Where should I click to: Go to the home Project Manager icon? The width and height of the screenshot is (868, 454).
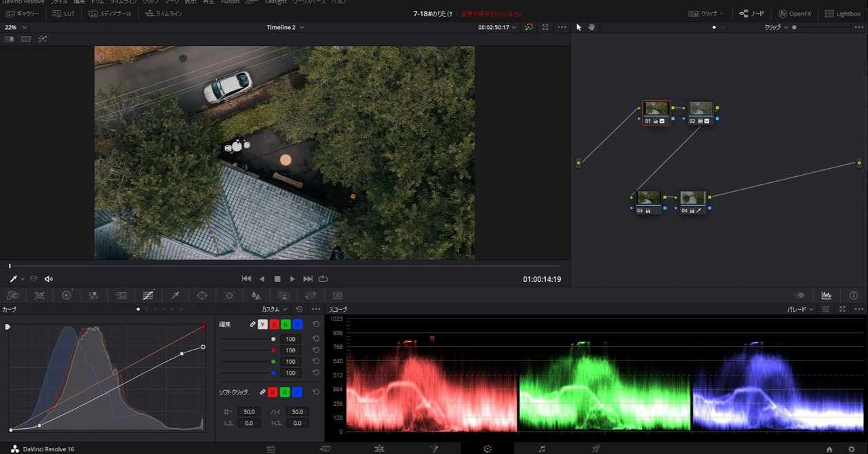coord(829,449)
